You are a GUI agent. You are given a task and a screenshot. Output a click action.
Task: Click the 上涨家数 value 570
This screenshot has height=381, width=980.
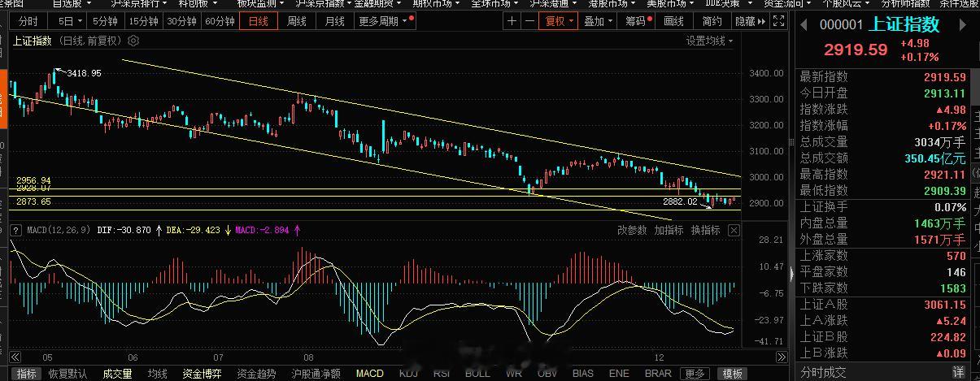pos(956,256)
